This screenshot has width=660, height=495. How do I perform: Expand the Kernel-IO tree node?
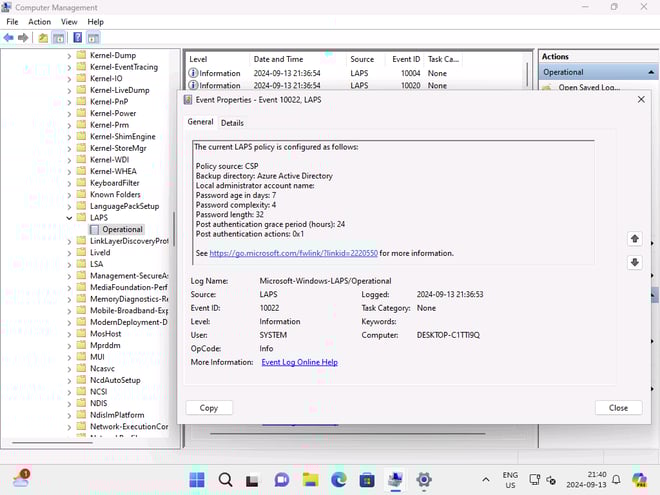click(69, 79)
